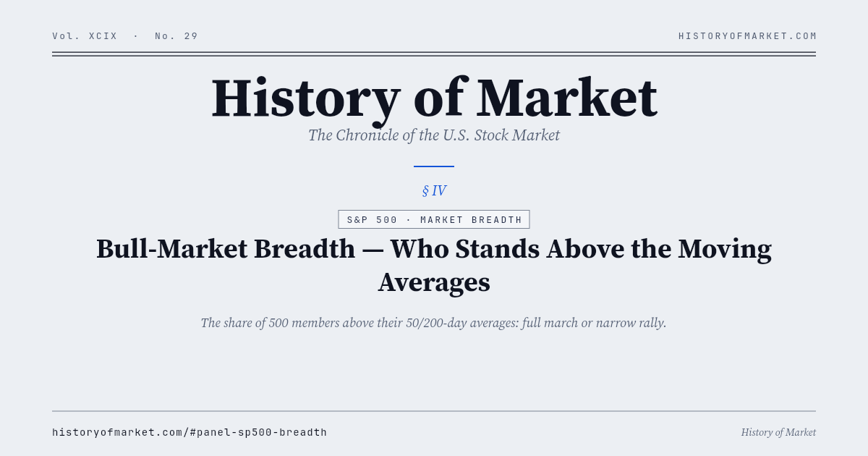Image resolution: width=868 pixels, height=456 pixels.
Task: Click the italic 'History of Market' footer credit
Action: pyautogui.click(x=778, y=432)
